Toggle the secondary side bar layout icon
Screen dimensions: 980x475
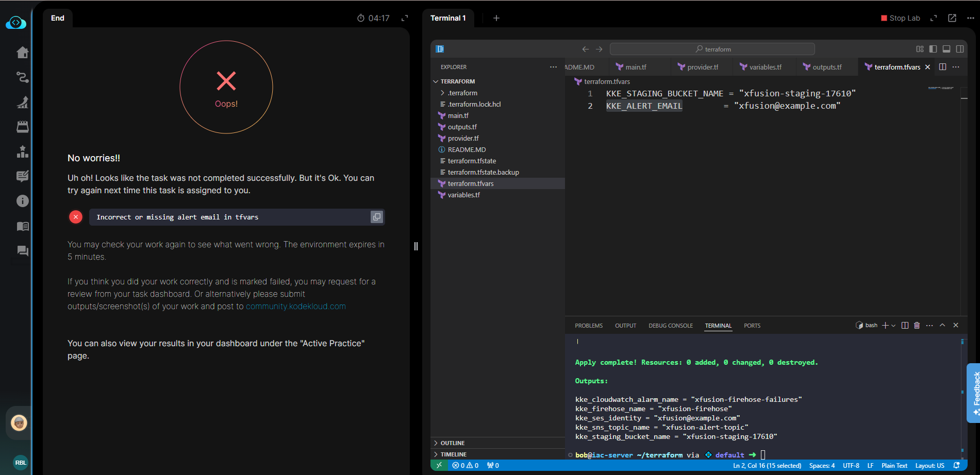tap(960, 49)
